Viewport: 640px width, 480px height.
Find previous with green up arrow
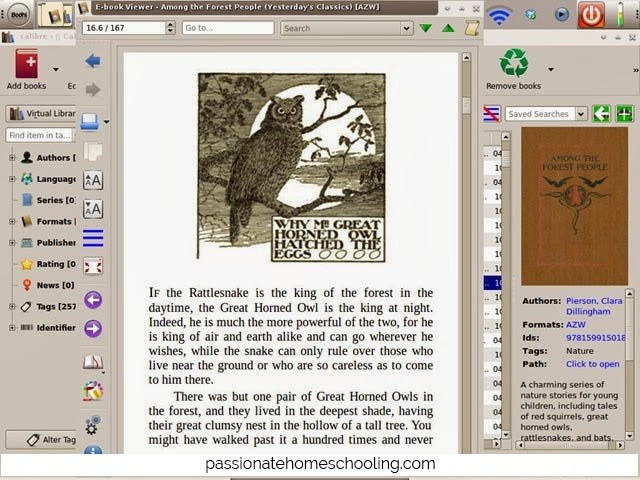pyautogui.click(x=448, y=28)
